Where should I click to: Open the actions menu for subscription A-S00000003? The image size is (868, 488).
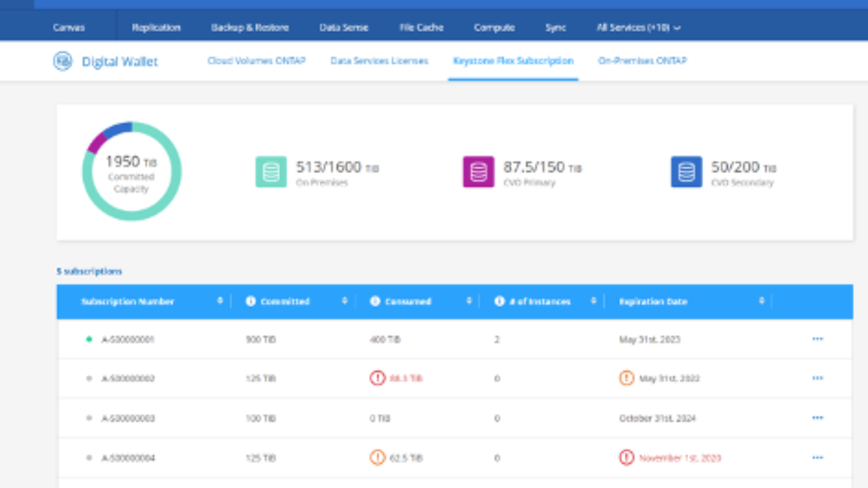[x=817, y=418]
